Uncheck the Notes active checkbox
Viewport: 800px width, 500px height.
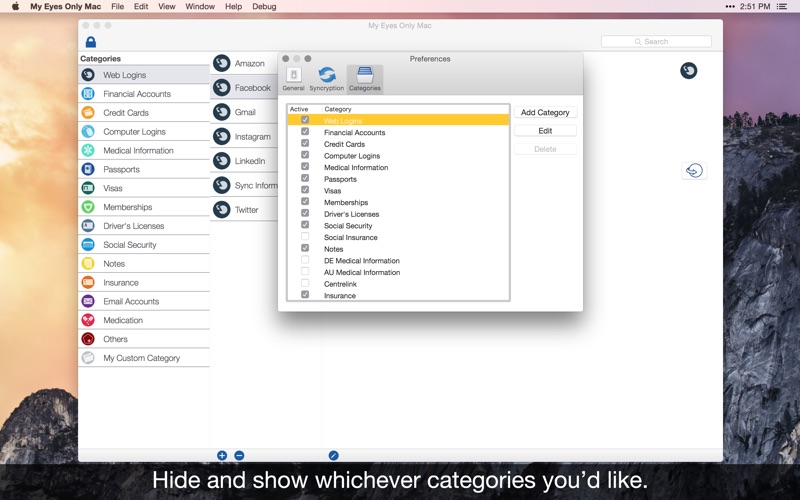(x=305, y=248)
